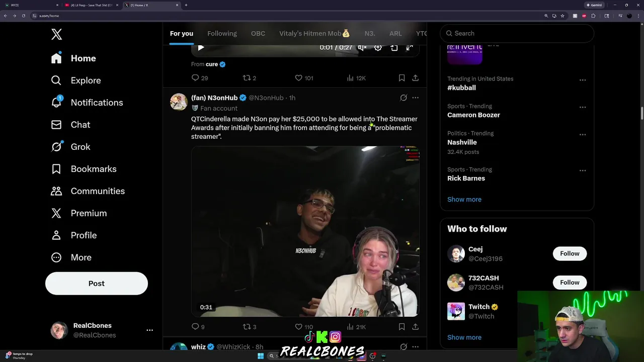Switch to the Following tab
The height and width of the screenshot is (362, 644).
222,33
